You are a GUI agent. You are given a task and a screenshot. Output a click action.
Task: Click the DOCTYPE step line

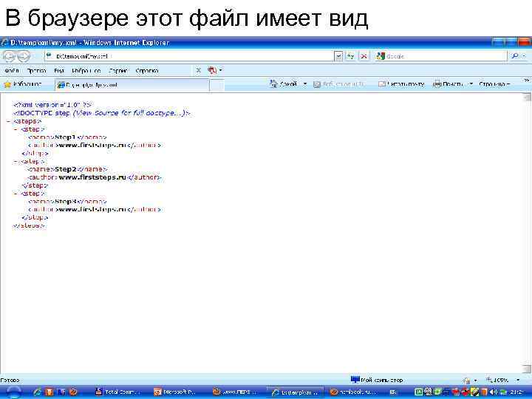tap(102, 113)
